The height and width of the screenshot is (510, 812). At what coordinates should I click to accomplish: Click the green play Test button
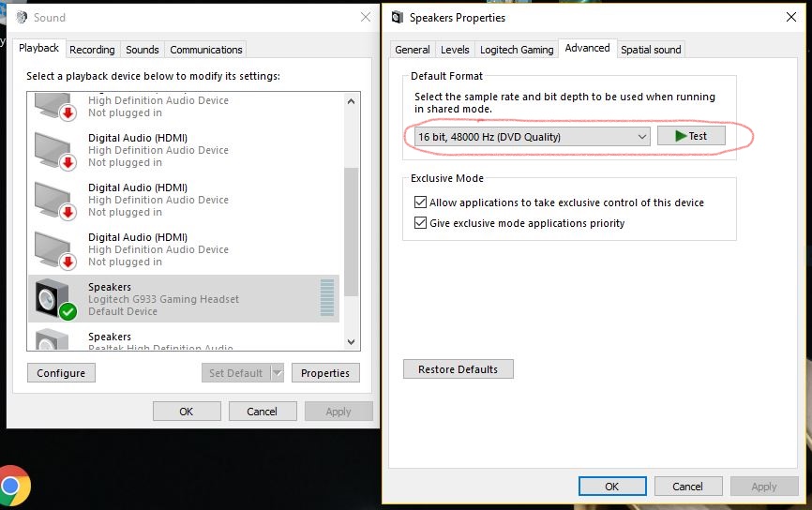691,136
